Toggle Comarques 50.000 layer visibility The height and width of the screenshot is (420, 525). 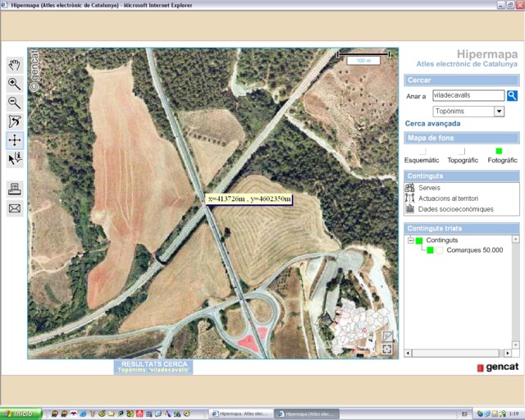coord(430,250)
